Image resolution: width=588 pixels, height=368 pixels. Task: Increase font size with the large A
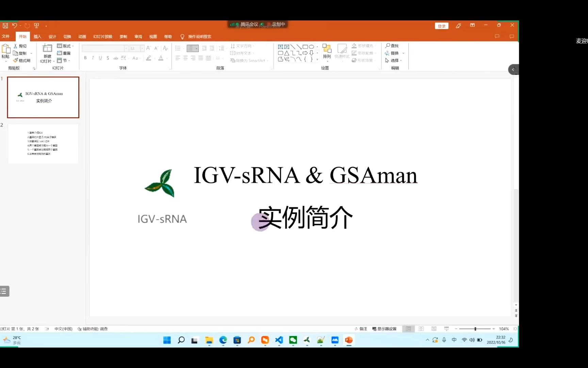point(148,48)
